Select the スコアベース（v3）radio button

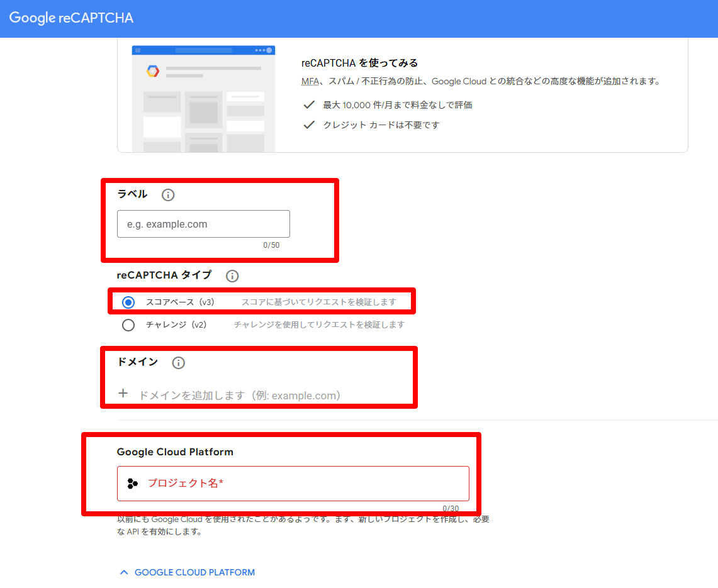pos(128,302)
